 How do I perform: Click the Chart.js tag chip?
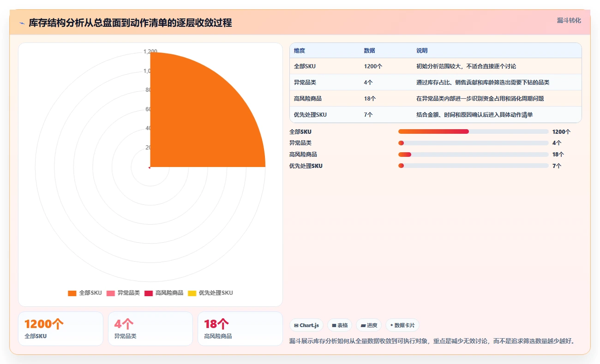306,325
